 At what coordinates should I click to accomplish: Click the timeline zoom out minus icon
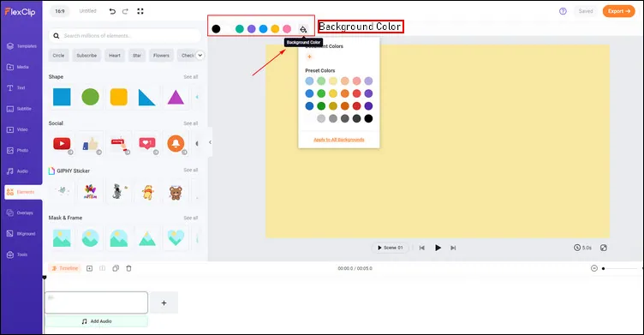click(593, 268)
